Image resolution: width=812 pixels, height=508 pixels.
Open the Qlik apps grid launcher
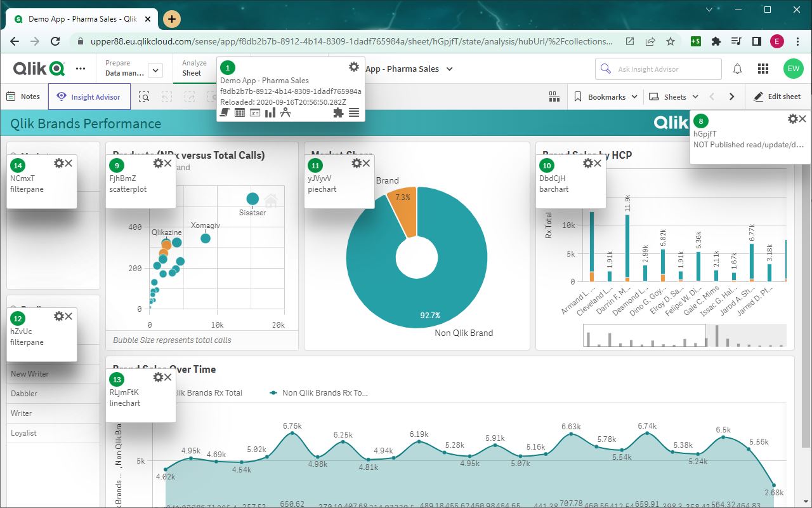coord(763,69)
